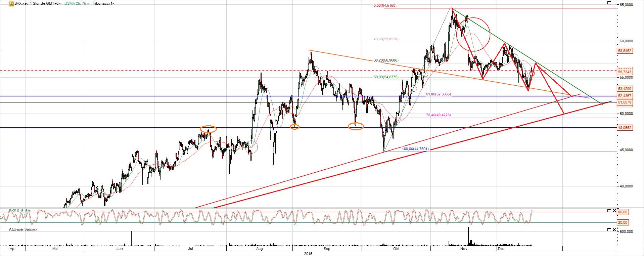Click the 80,00 oscillator threshold label
The width and height of the screenshot is (644, 256).
(623, 212)
